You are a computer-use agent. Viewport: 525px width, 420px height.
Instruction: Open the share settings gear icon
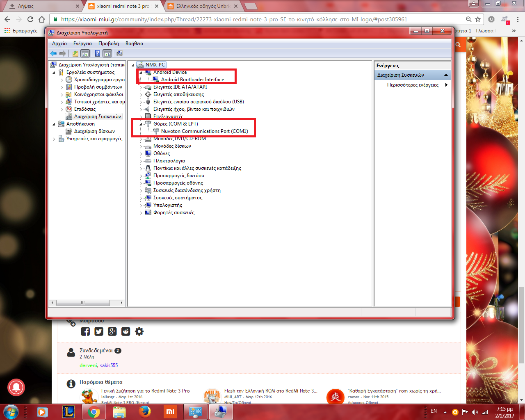click(139, 331)
